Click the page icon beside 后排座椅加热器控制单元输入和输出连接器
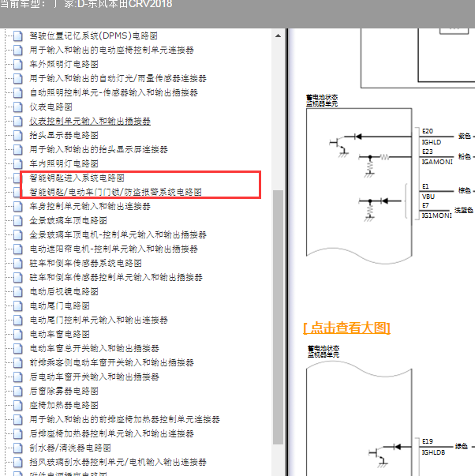Viewport: 475px width, 476px height. [x=18, y=433]
